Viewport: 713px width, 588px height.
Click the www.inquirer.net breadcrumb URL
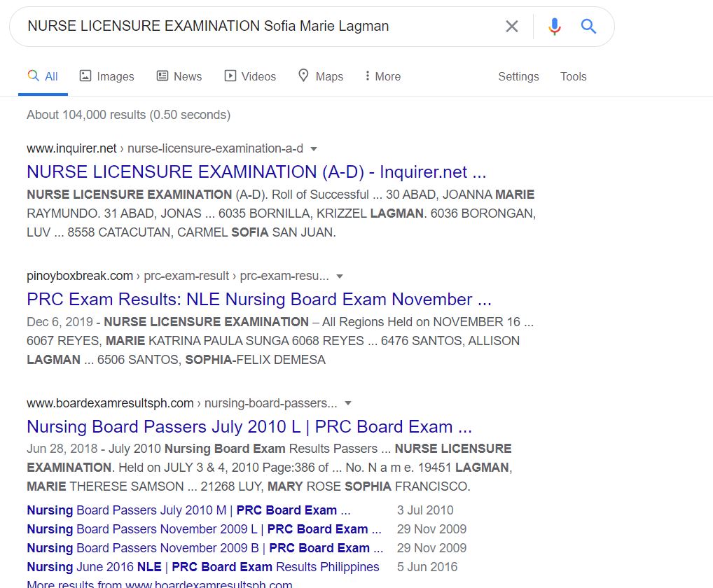(x=165, y=148)
